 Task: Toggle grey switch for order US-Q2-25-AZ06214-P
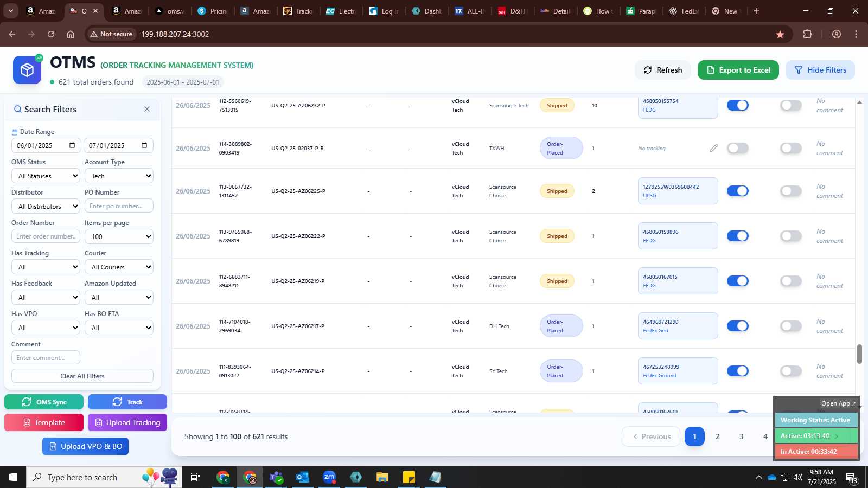(791, 371)
